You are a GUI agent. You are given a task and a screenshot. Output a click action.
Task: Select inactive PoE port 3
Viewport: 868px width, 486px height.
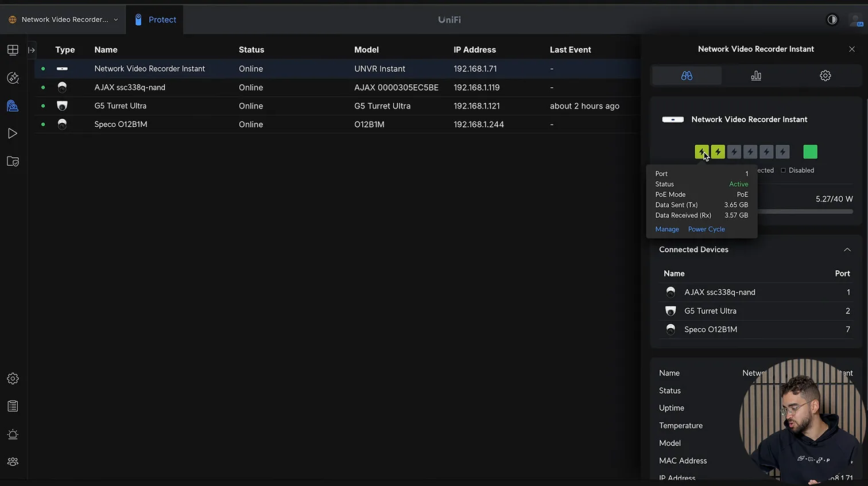point(734,152)
